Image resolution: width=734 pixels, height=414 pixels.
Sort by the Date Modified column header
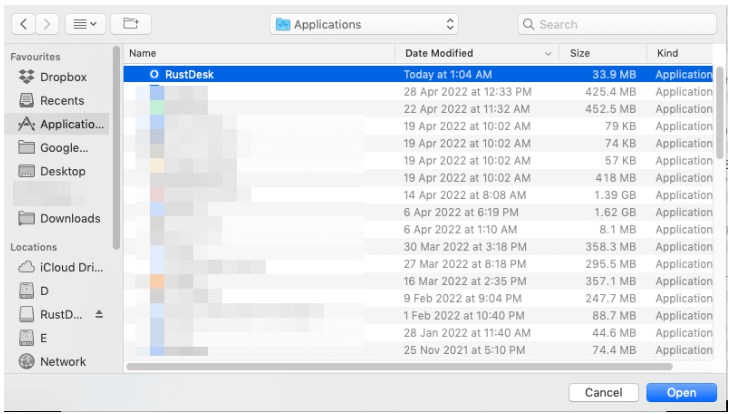coord(477,53)
